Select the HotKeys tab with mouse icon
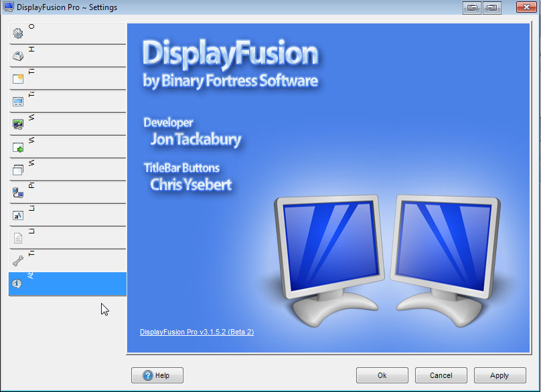 67,56
